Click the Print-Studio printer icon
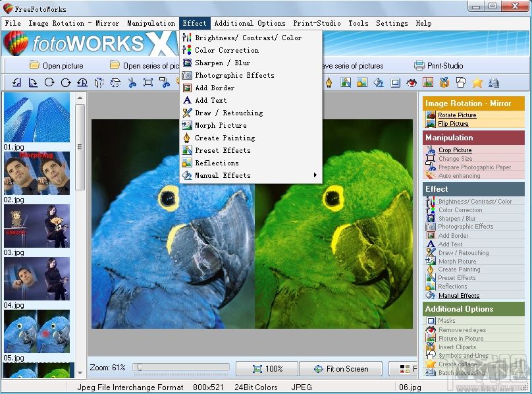 [x=418, y=65]
